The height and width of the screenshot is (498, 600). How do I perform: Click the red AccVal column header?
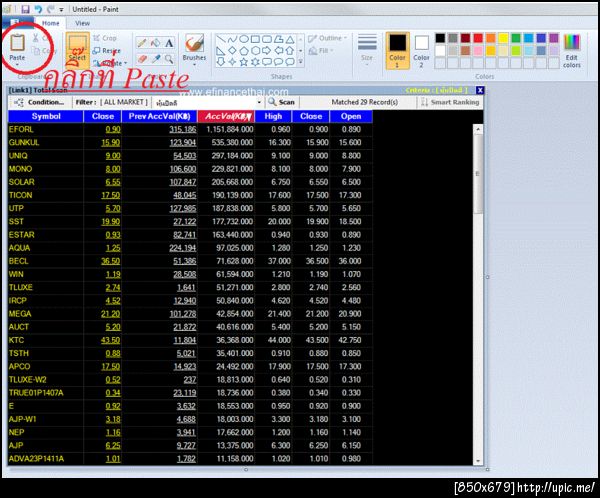(227, 116)
